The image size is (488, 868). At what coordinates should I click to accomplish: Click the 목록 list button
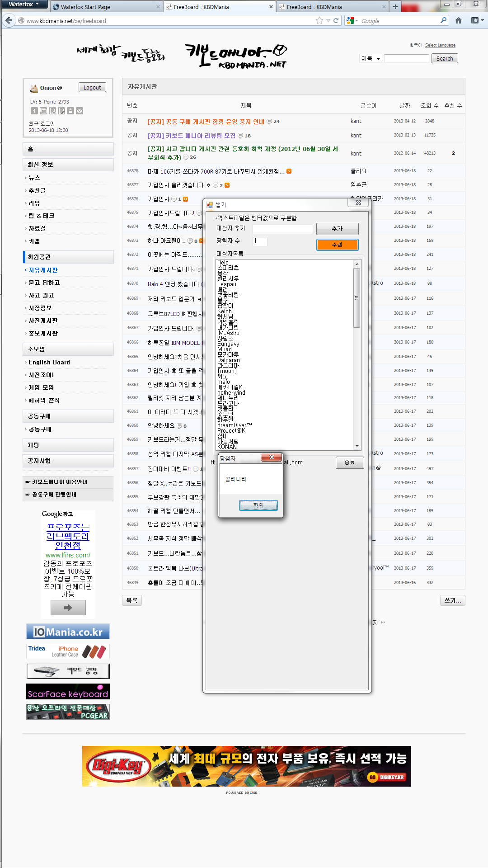point(132,600)
